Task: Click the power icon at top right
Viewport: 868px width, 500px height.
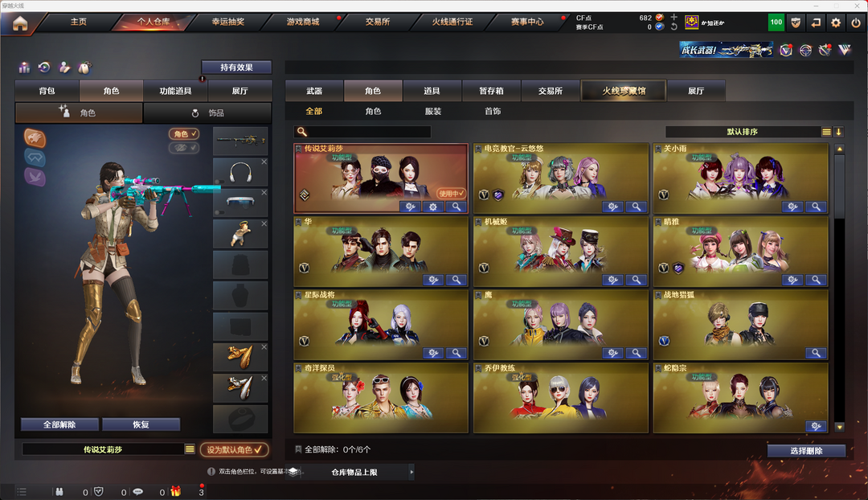Action: (856, 23)
